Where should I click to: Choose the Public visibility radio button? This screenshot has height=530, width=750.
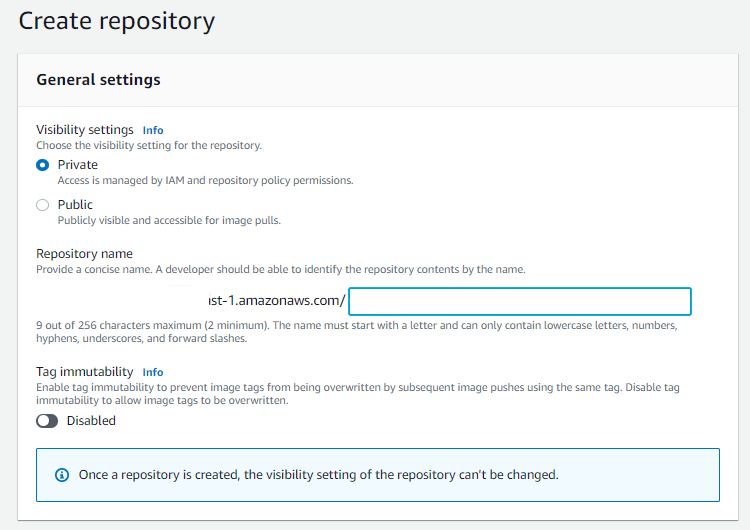pyautogui.click(x=42, y=205)
